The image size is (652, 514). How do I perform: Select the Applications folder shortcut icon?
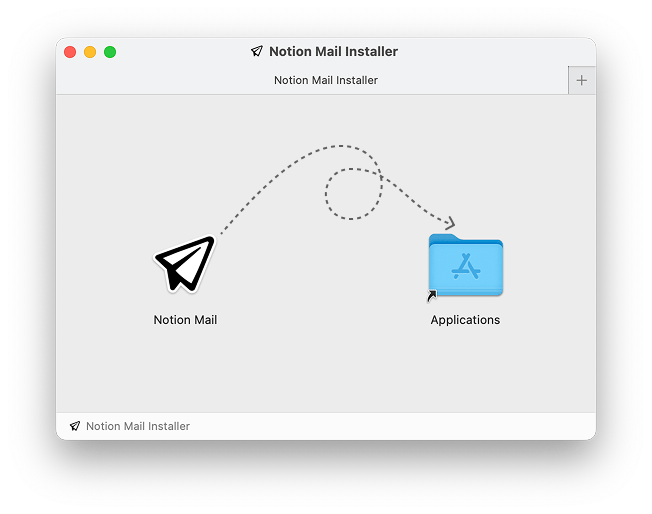pos(466,266)
